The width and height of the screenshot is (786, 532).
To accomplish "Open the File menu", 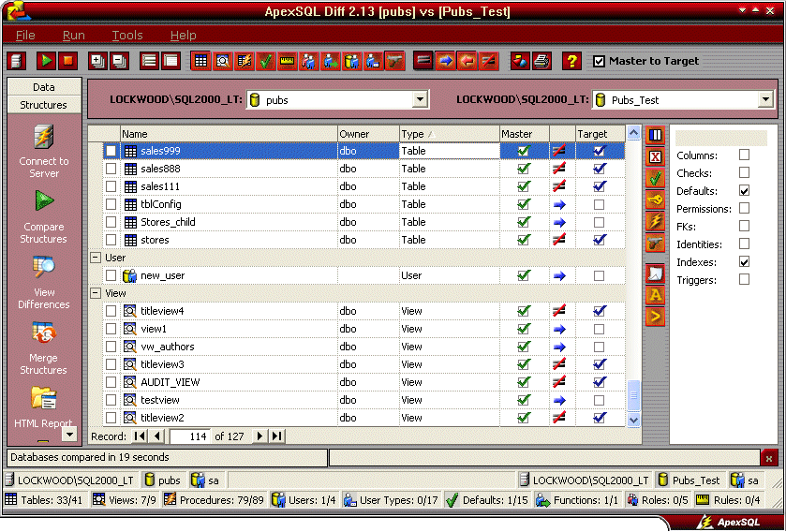I will 25,35.
